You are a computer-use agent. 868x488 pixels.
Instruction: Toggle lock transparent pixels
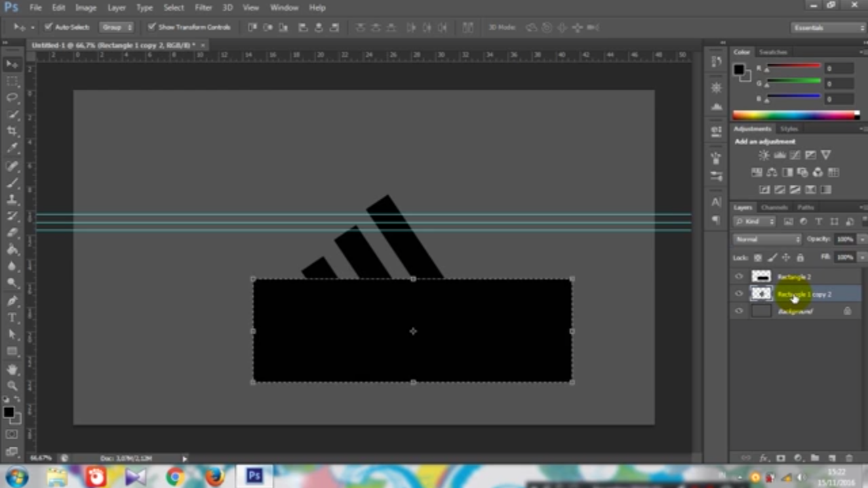pos(757,258)
